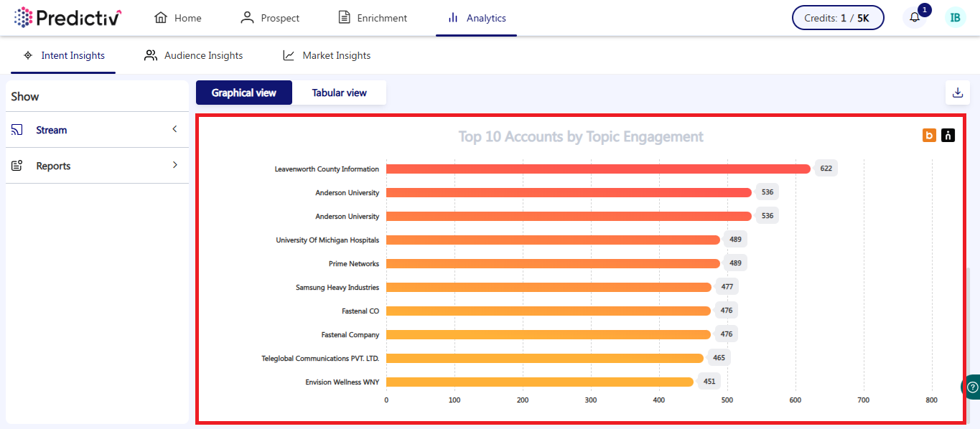The width and height of the screenshot is (980, 429).
Task: Click the 477 value label
Action: coord(727,287)
